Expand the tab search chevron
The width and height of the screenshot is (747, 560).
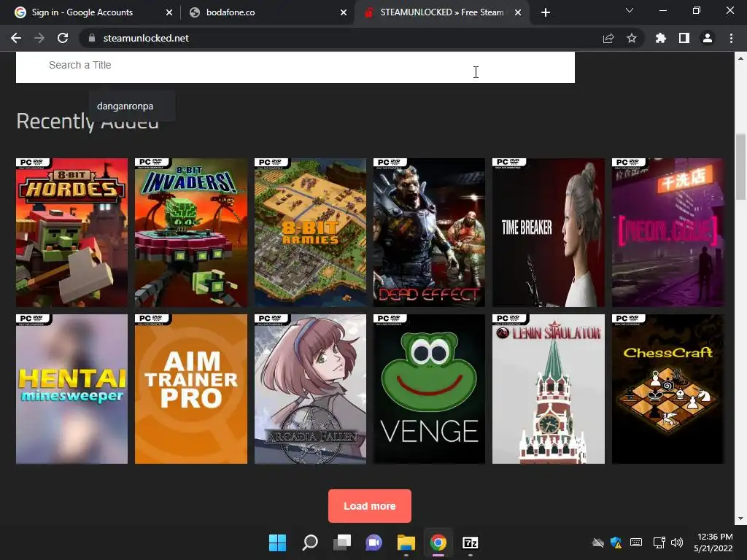pyautogui.click(x=630, y=10)
